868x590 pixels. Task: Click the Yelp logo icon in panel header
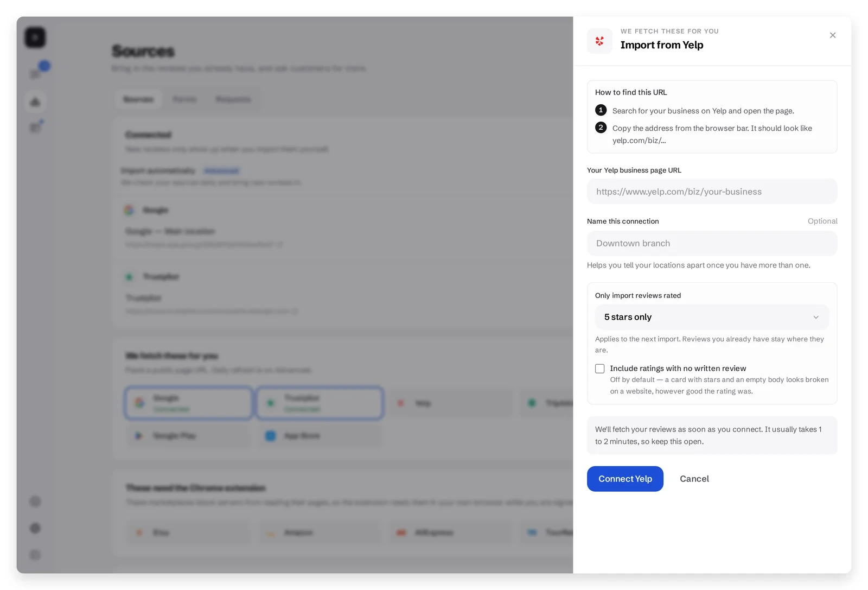pyautogui.click(x=599, y=41)
